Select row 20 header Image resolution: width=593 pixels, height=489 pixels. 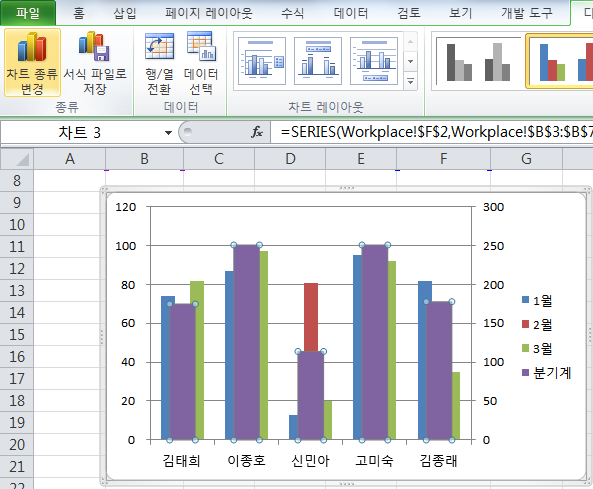pos(17,445)
